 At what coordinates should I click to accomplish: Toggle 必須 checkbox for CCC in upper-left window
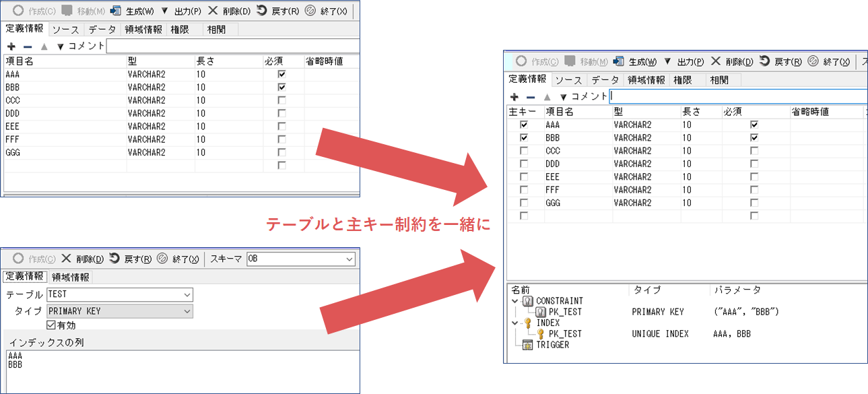pyautogui.click(x=281, y=100)
